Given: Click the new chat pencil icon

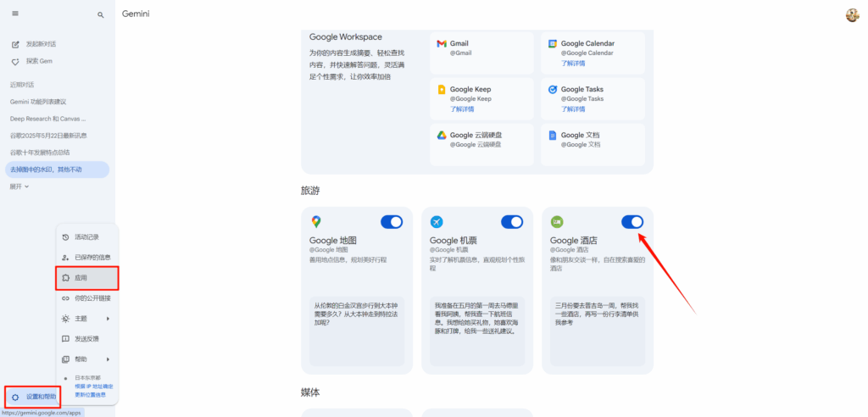Looking at the screenshot, I should (15, 44).
